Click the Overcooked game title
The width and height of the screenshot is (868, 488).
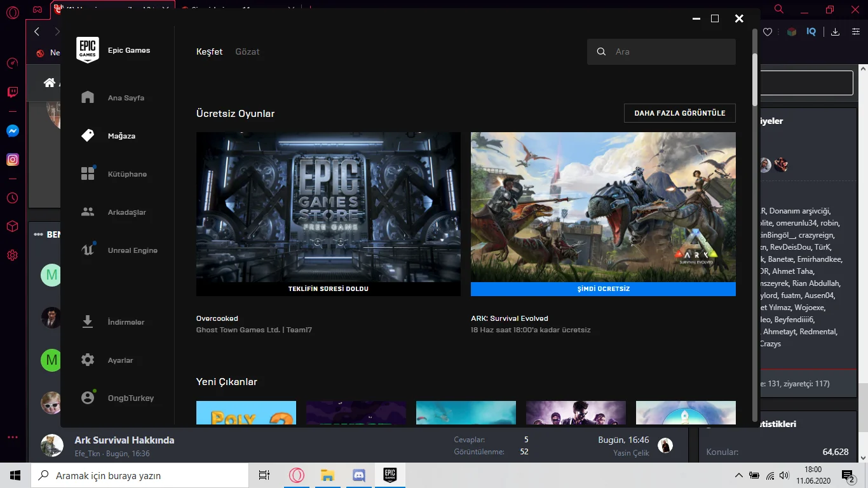point(217,318)
